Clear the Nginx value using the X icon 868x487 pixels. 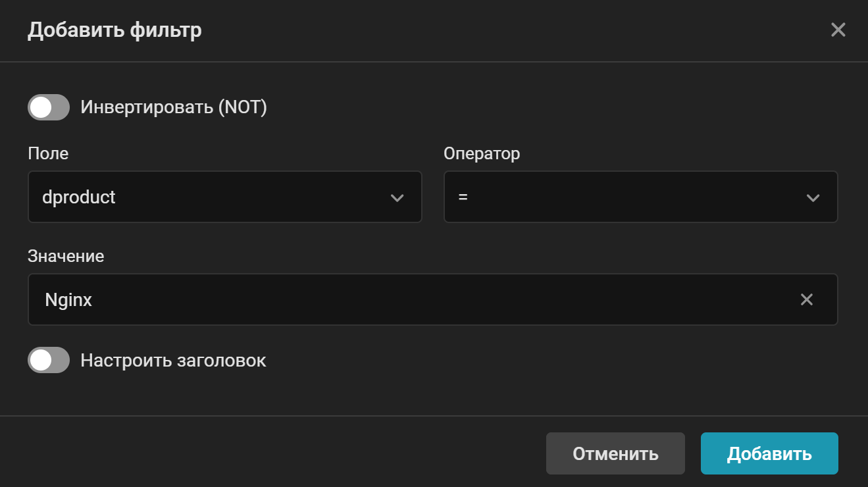(807, 299)
